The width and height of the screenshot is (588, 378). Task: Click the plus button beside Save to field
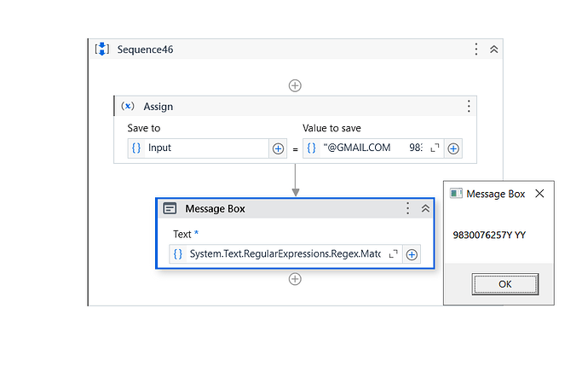pyautogui.click(x=278, y=148)
